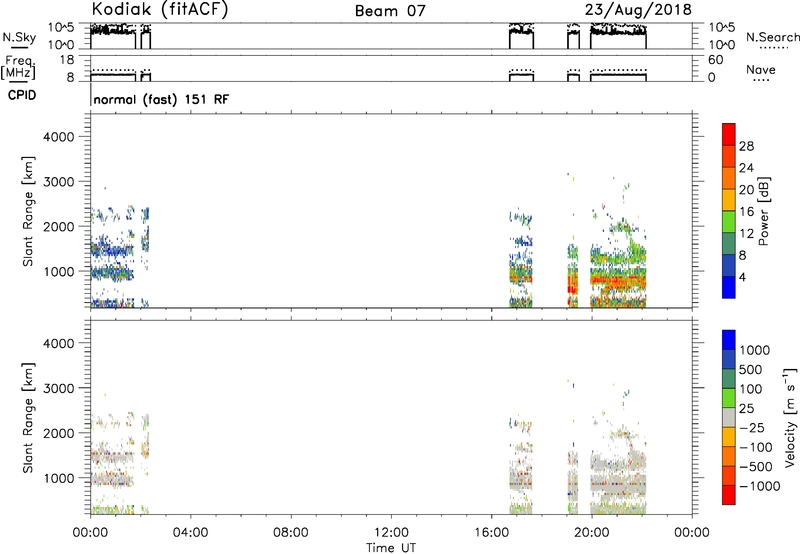This screenshot has width=800, height=554.
Task: Click the -25 Velocity colorbar tick
Action: coord(752,428)
